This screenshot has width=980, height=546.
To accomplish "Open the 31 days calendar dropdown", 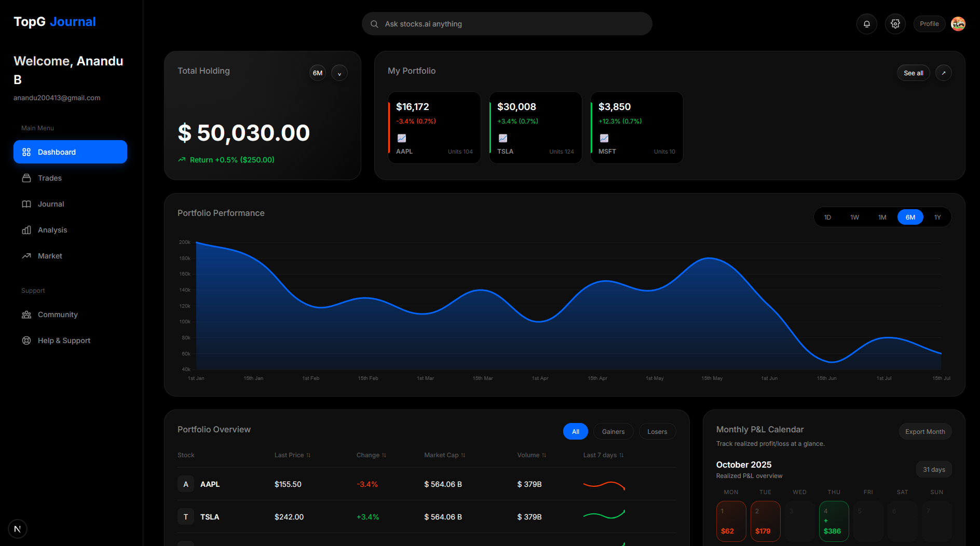I will tap(933, 469).
